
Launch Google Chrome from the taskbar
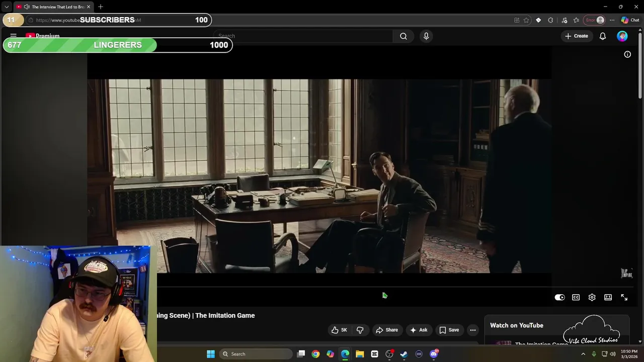(x=315, y=354)
